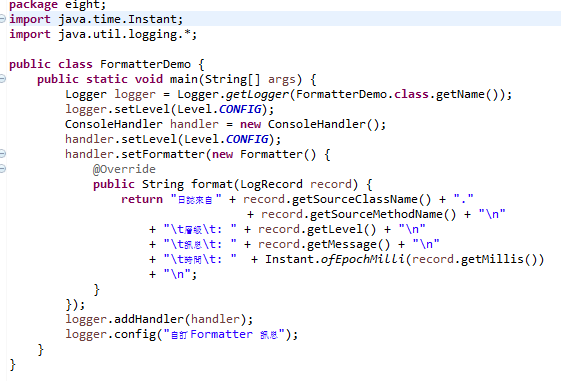Click 'Logger.getLogger' call text
Viewport: 561px width, 381px height.
[x=233, y=94]
